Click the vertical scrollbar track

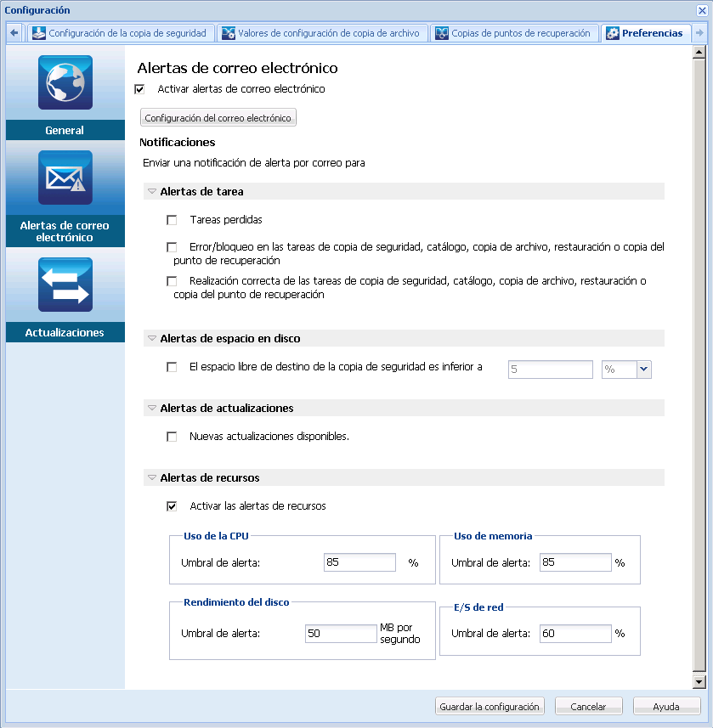pos(699,365)
